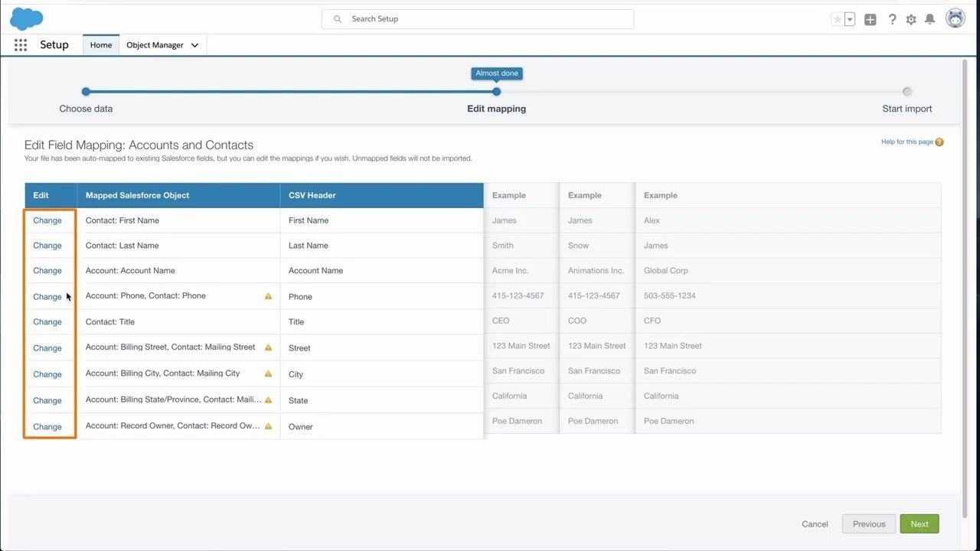Click the Salesforce cloud logo
Image resolution: width=980 pixels, height=551 pixels.
pyautogui.click(x=26, y=18)
